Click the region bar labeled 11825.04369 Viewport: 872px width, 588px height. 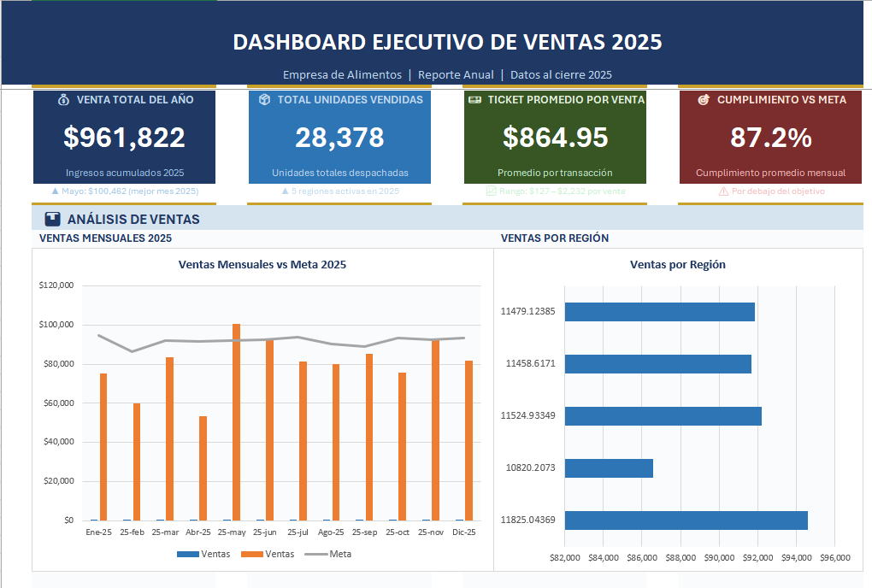coord(686,520)
